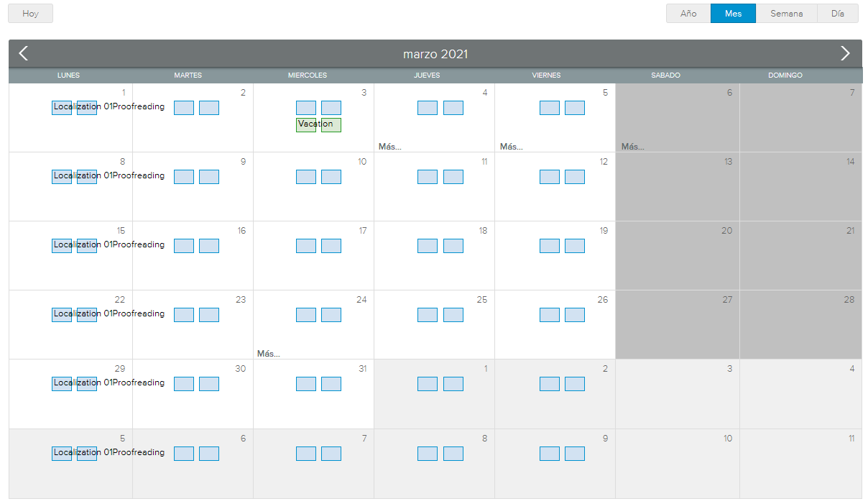Open Localization 01Proofreading event on March 1
The image size is (868, 504).
coord(108,107)
